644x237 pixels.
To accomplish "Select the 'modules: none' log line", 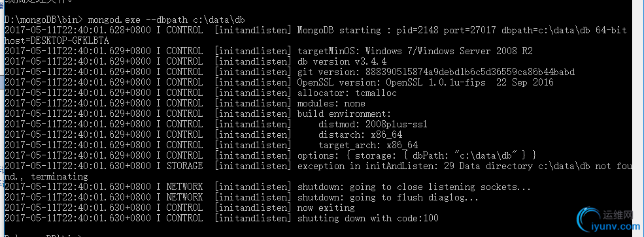I will coord(185,103).
